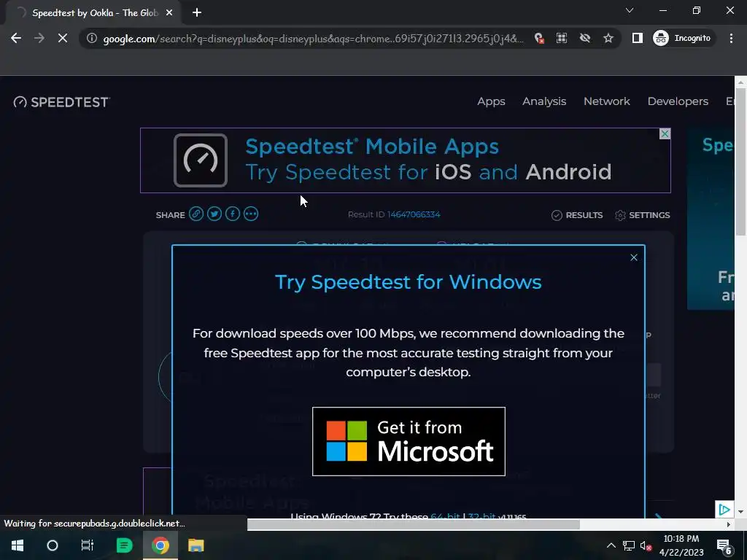Go forward with the browser forward arrow
Viewport: 747px width, 560px height.
tap(39, 38)
